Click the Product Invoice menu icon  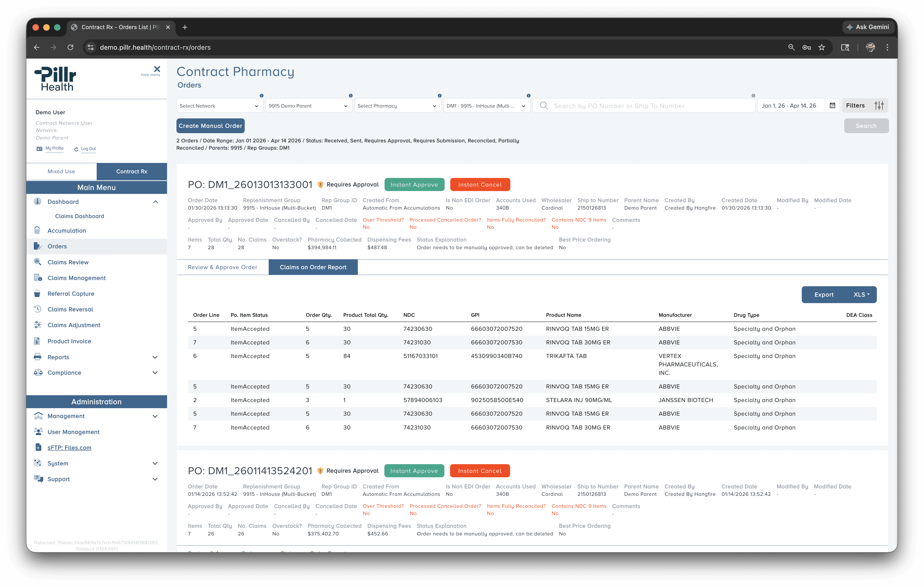pos(37,341)
